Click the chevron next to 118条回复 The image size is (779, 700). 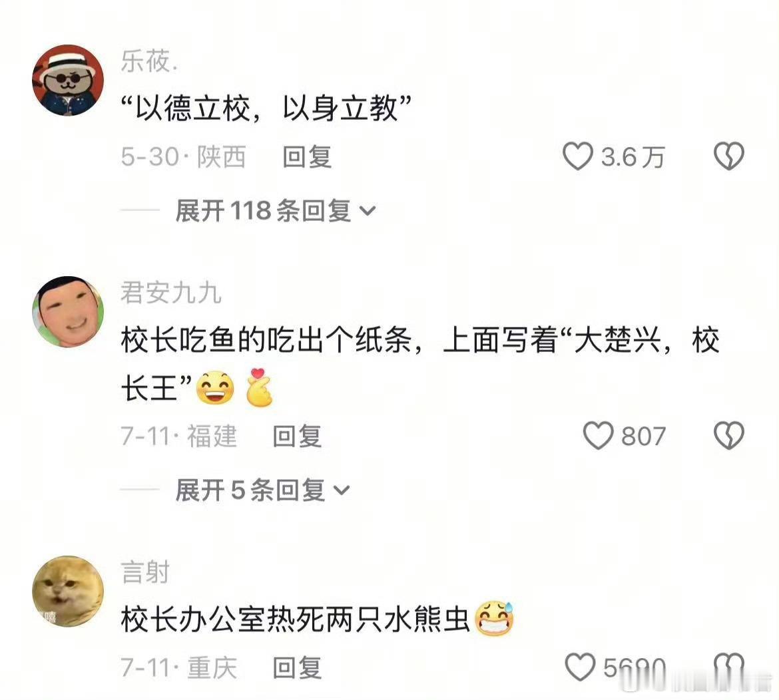point(367,211)
